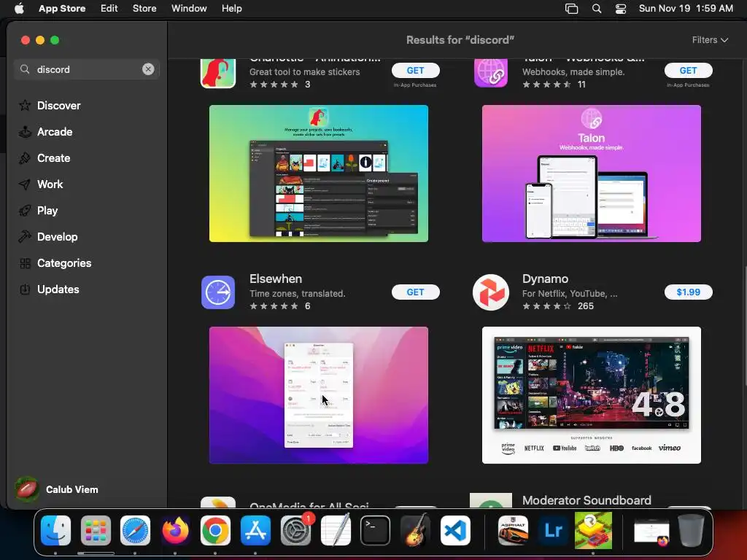Open Spotlight search in menu bar
The image size is (747, 560).
click(x=597, y=9)
